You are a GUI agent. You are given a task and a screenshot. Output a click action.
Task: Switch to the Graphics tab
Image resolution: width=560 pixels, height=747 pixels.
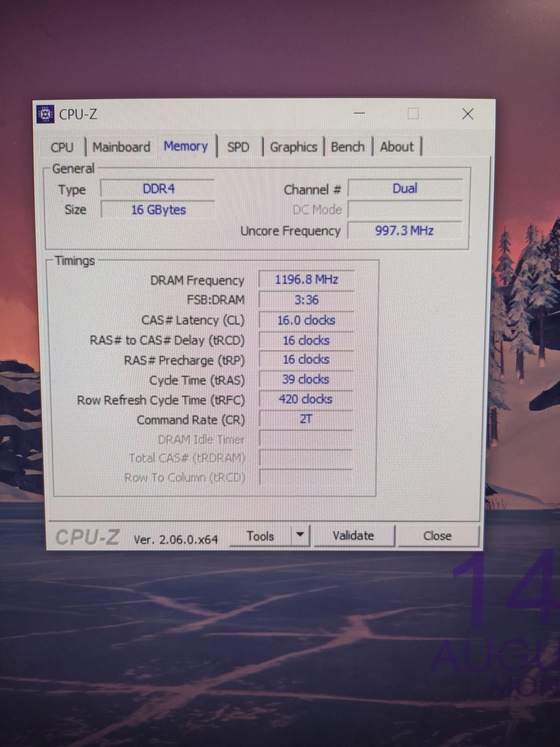[293, 147]
